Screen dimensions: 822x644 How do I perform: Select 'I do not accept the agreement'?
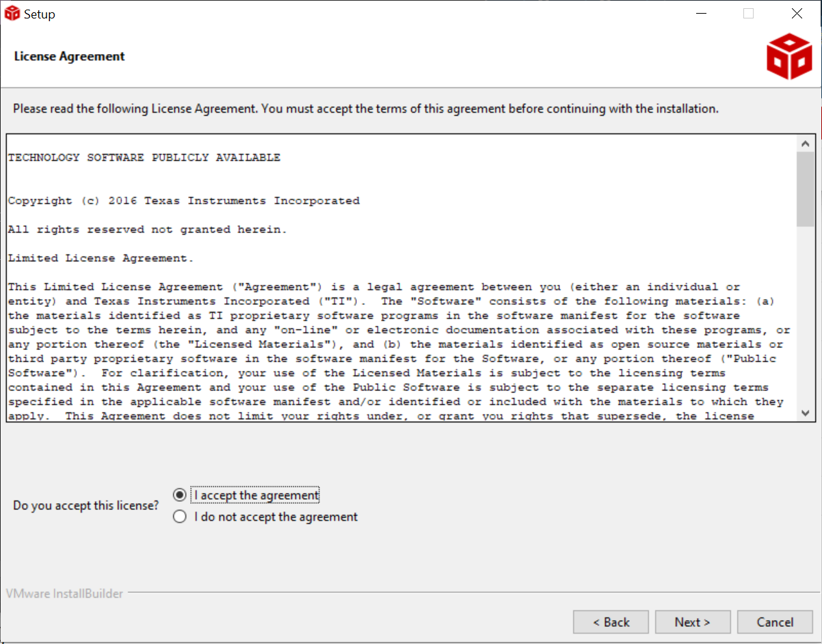[x=179, y=517]
